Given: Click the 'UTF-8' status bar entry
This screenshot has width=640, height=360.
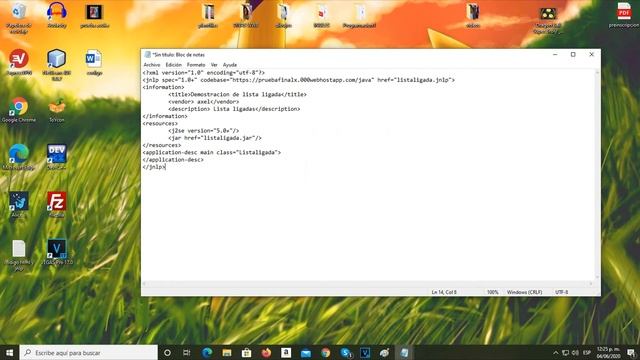Looking at the screenshot, I should pyautogui.click(x=561, y=292).
